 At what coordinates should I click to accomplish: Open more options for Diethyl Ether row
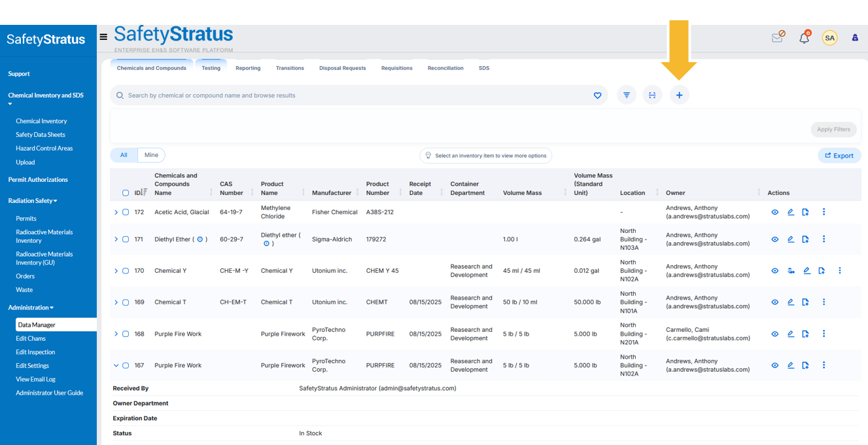click(x=824, y=240)
